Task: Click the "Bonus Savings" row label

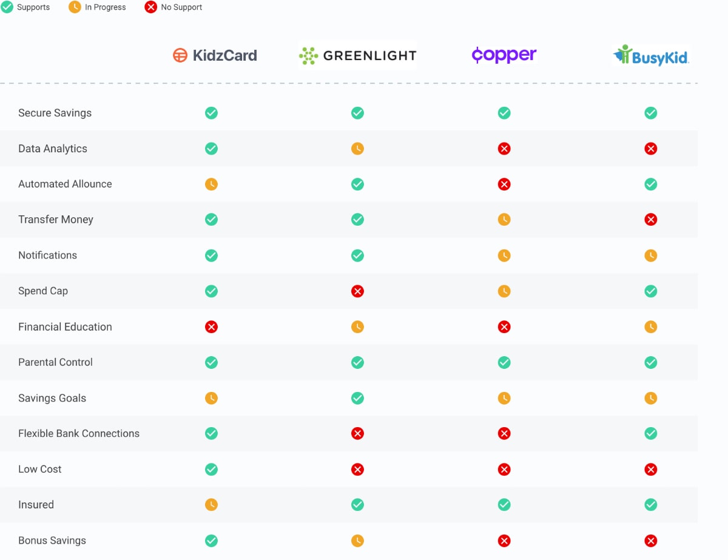Action: pos(52,541)
